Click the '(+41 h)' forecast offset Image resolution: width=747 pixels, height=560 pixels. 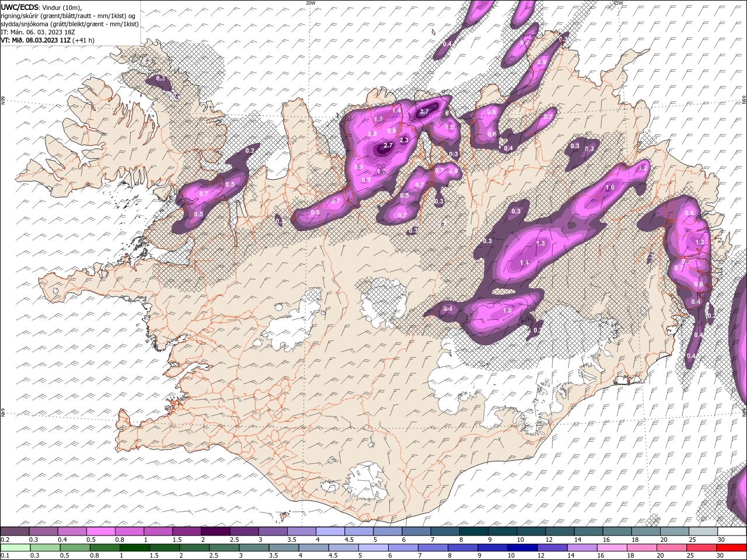point(83,40)
